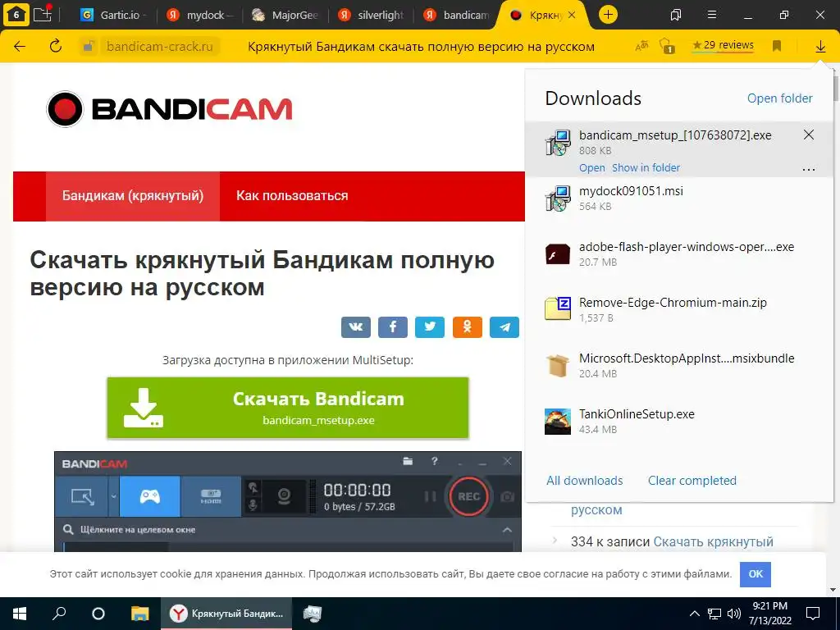Open the browser hamburger menu
The image size is (840, 630).
pyautogui.click(x=712, y=15)
